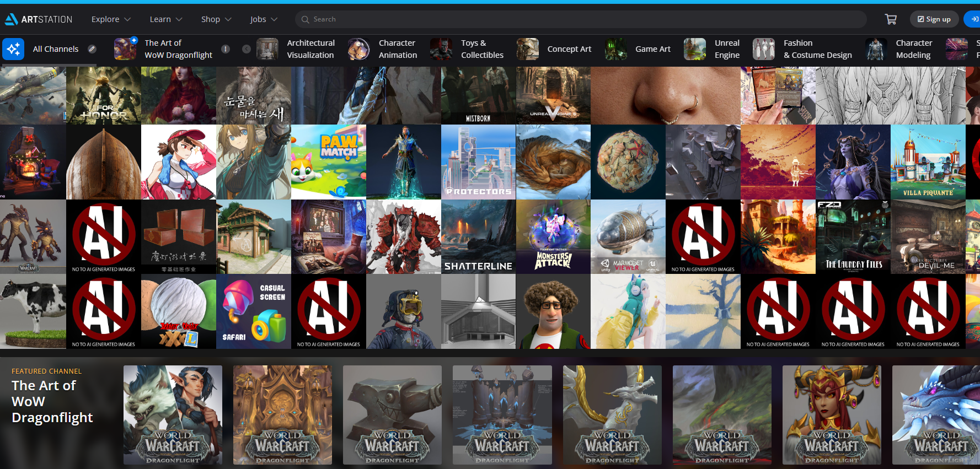Expand the Jobs dropdown menu

click(264, 19)
